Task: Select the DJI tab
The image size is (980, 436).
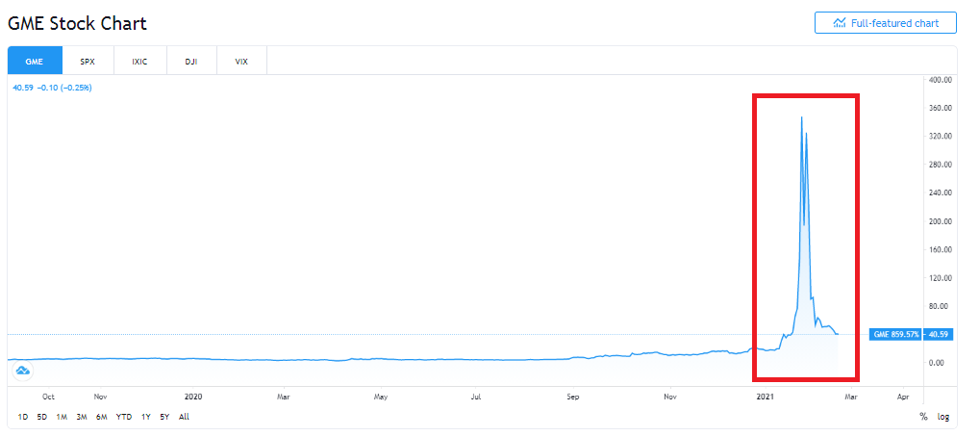Action: [191, 62]
